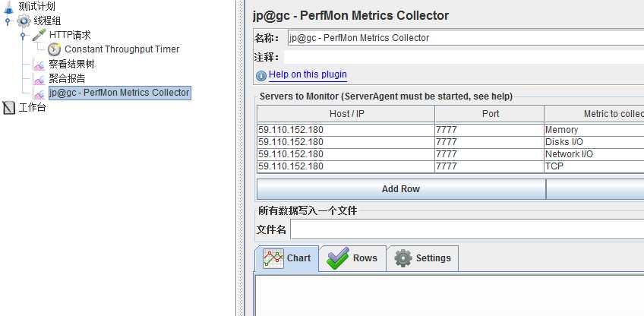This screenshot has height=316, width=644.
Task: Select 线程组 in the tree
Action: [47, 21]
